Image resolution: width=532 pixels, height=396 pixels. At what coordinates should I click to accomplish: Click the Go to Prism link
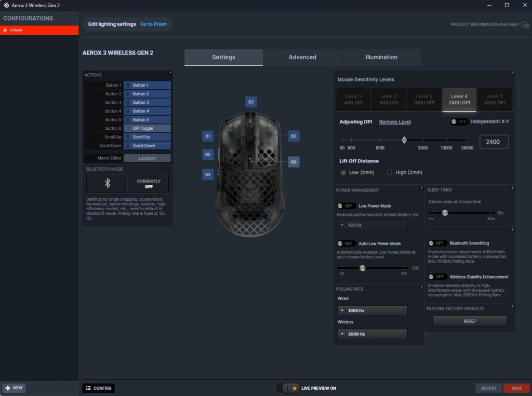(x=153, y=24)
